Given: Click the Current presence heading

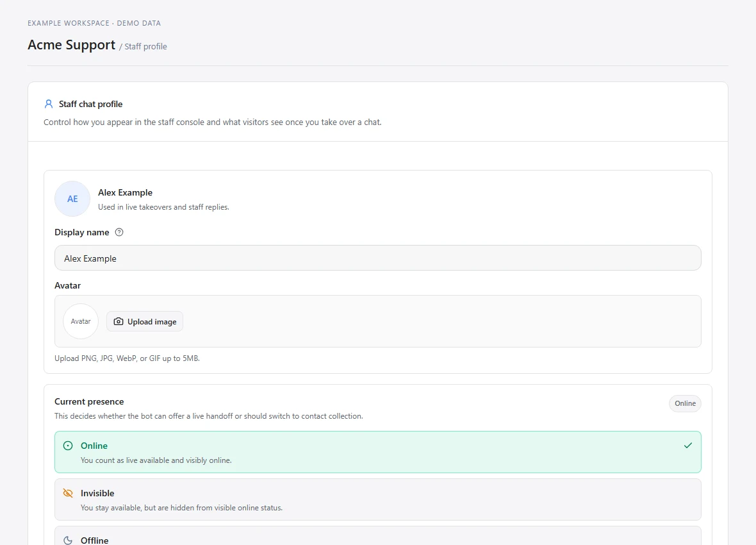Looking at the screenshot, I should click(89, 401).
